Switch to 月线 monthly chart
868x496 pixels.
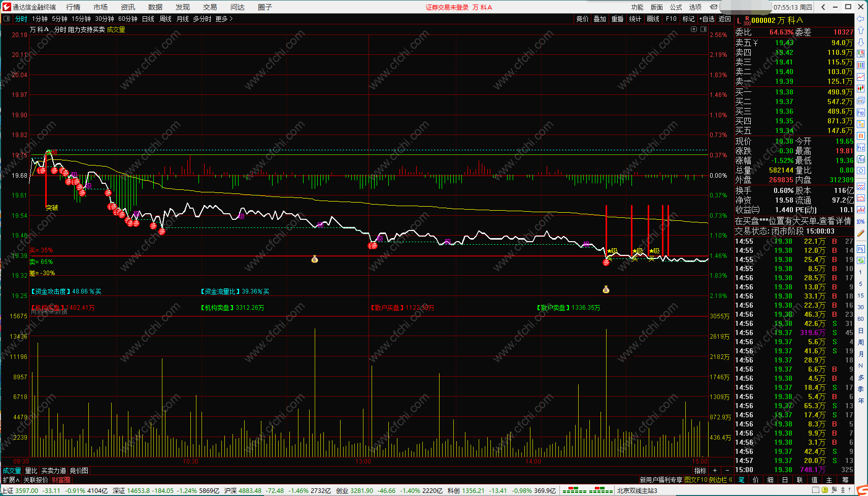[x=183, y=19]
